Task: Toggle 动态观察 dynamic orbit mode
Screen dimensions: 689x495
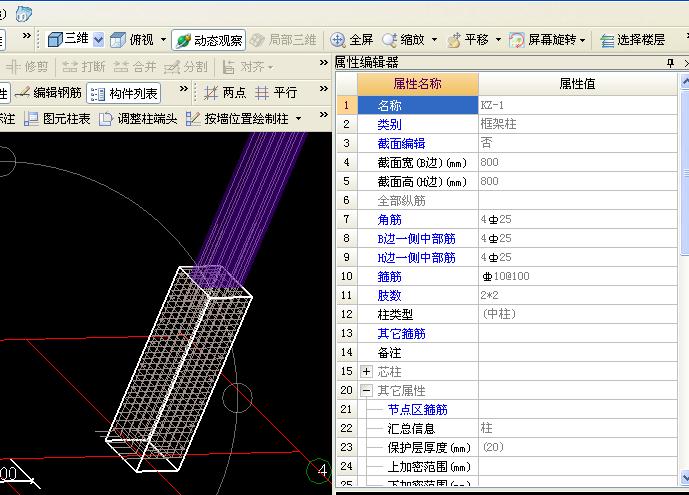Action: pyautogui.click(x=208, y=40)
